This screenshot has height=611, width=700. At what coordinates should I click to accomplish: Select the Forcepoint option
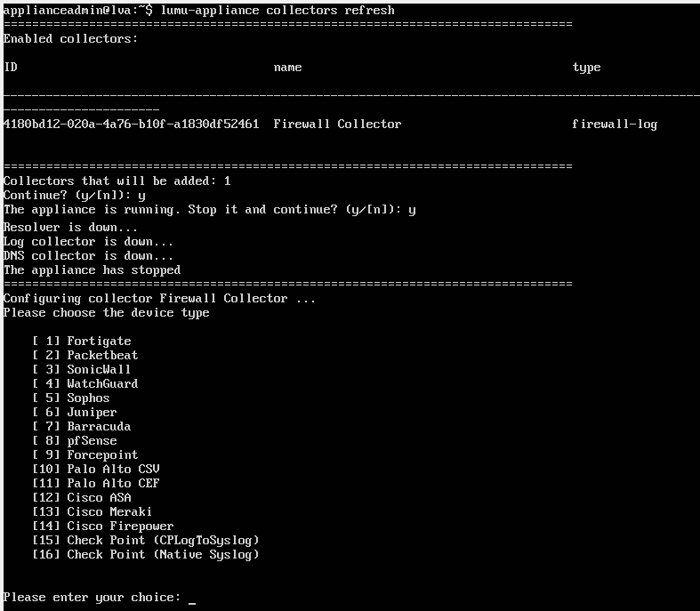(102, 454)
